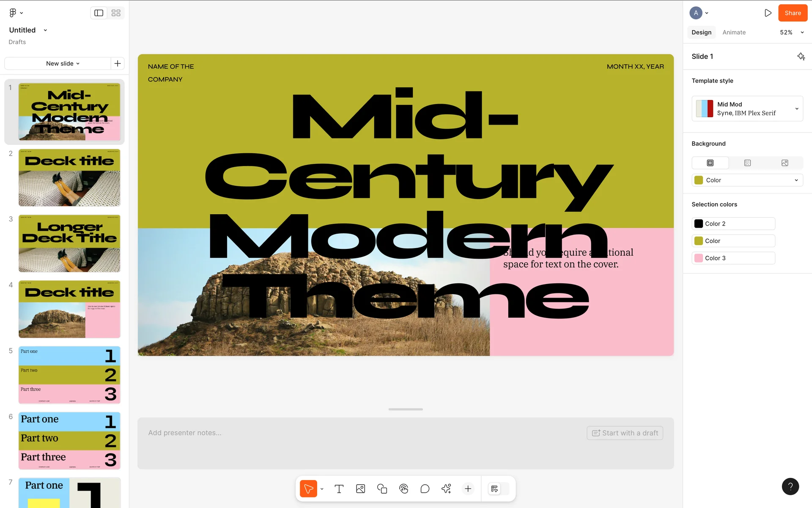Open the Figma main menu logo
The width and height of the screenshot is (812, 508).
coord(13,13)
